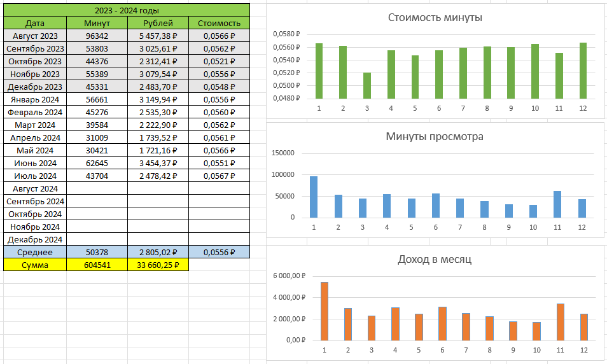
Task: Select the 'Апрель 2024' date cell
Action: click(35, 138)
